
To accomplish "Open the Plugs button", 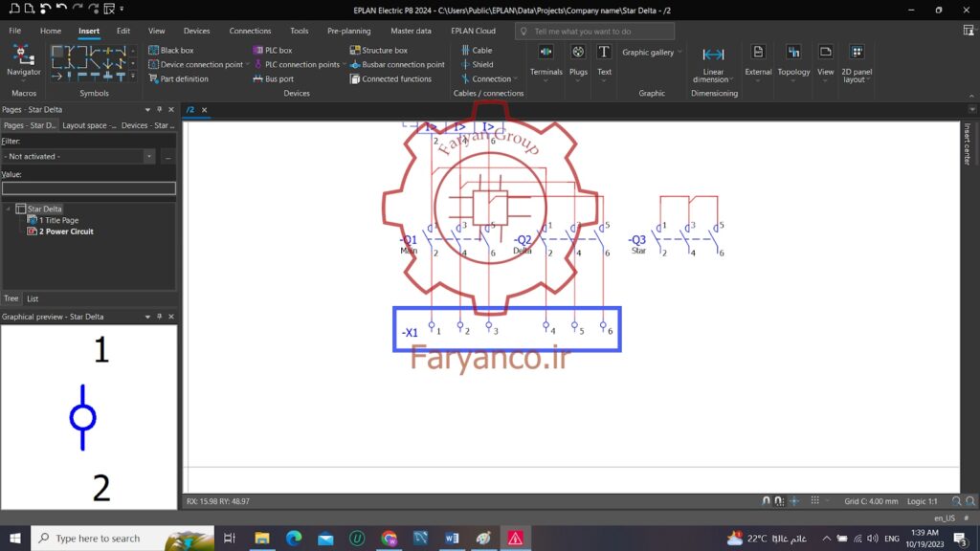I will coord(578,62).
